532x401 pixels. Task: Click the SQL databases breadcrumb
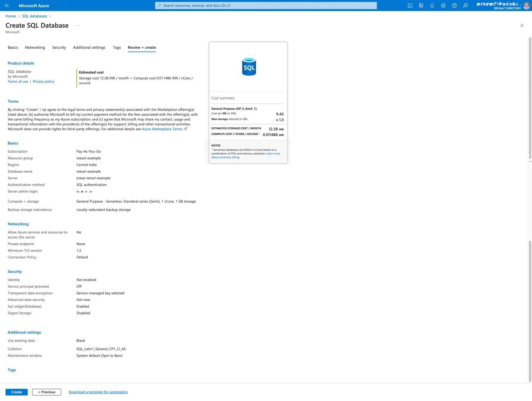point(34,16)
